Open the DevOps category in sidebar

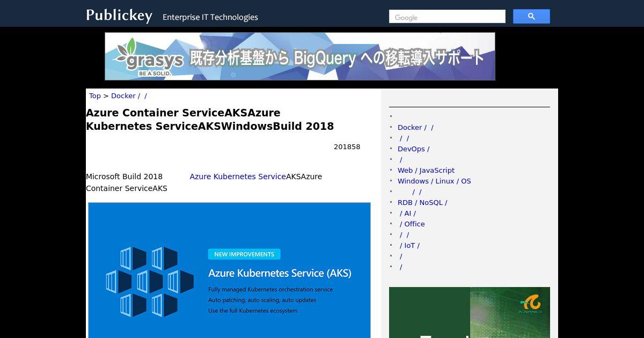[x=413, y=149]
